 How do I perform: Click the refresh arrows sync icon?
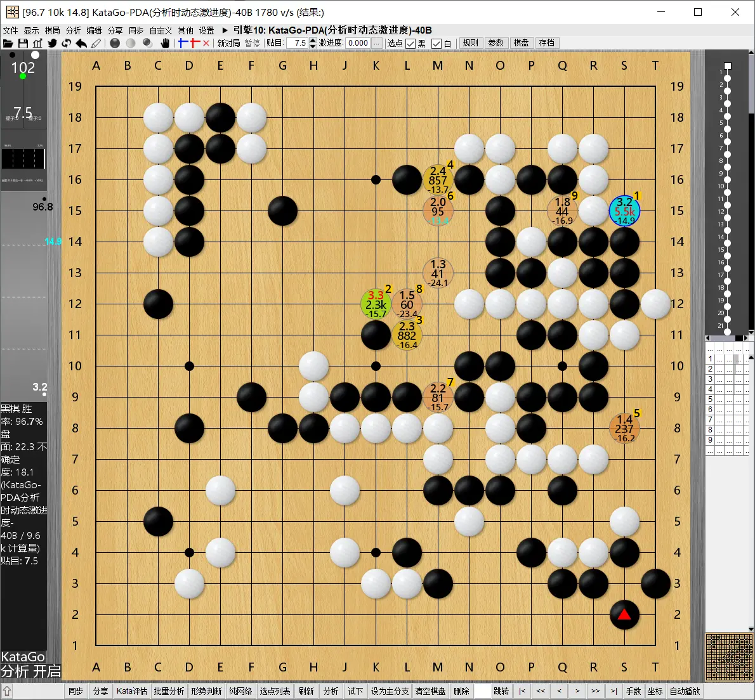pos(66,43)
